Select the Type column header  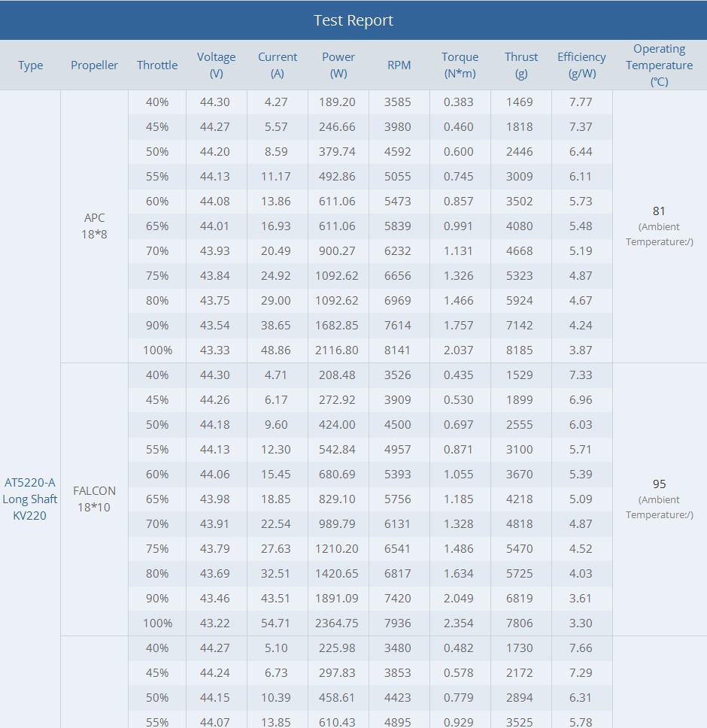[30, 65]
